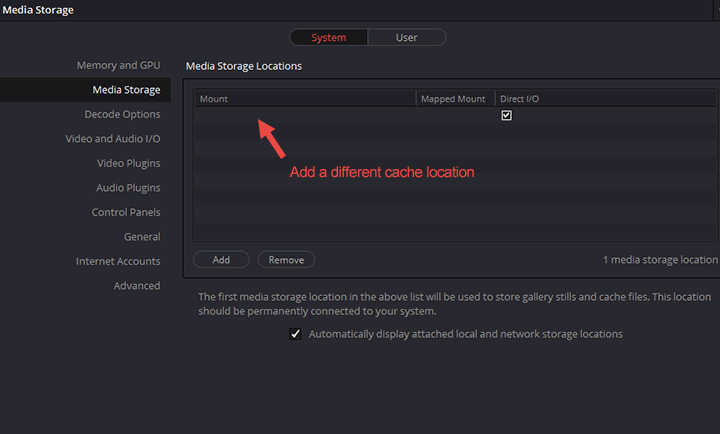Go to Video and Audio I/O

point(113,139)
